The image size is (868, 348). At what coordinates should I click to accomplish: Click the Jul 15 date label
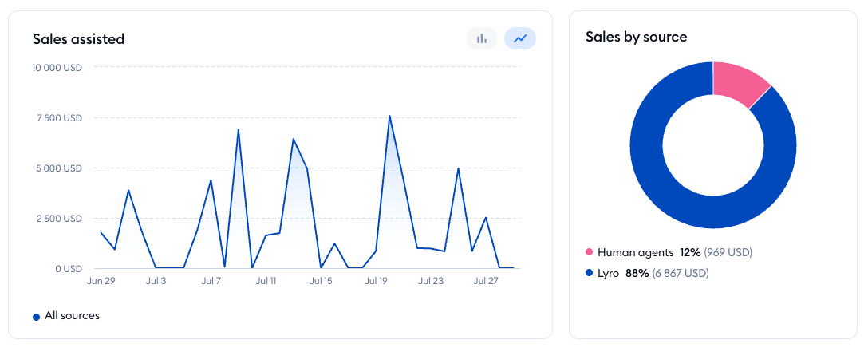click(x=321, y=282)
